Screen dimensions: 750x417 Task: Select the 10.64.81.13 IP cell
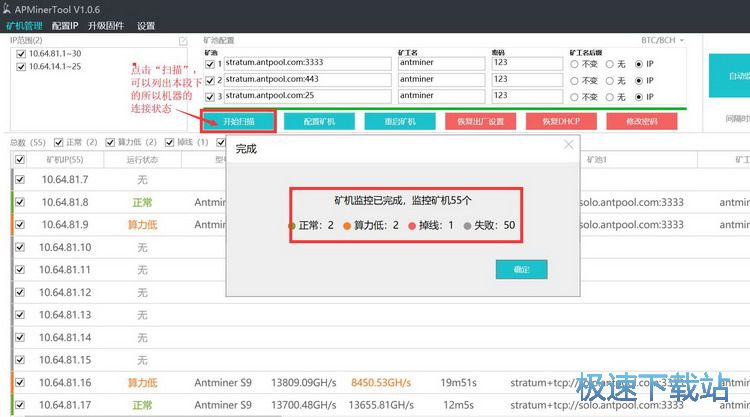[x=65, y=315]
